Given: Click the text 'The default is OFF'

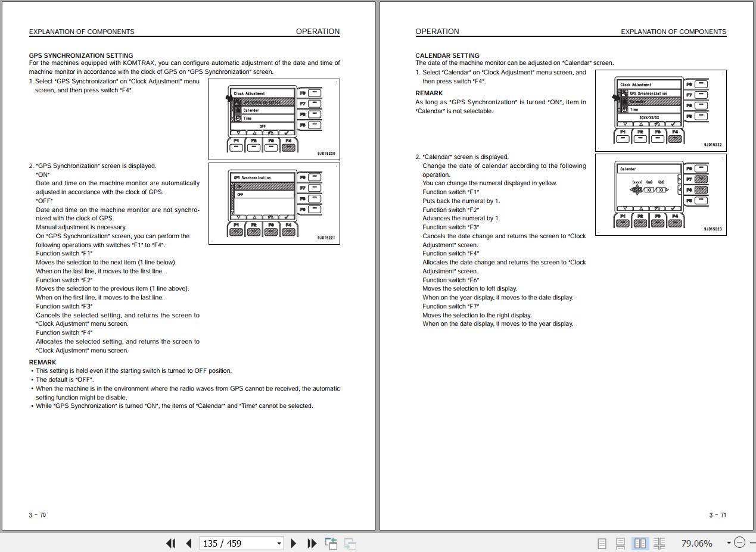Looking at the screenshot, I should 64,379.
